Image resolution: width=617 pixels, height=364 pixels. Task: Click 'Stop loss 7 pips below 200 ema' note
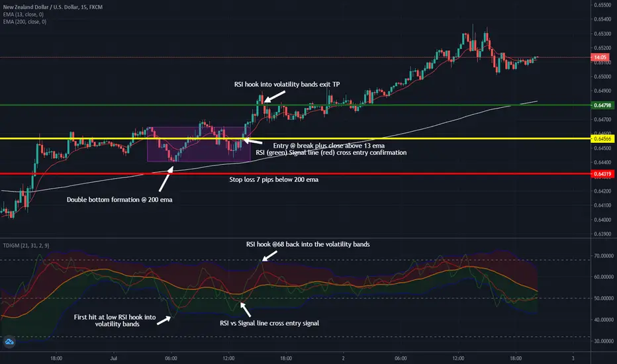pos(274,179)
